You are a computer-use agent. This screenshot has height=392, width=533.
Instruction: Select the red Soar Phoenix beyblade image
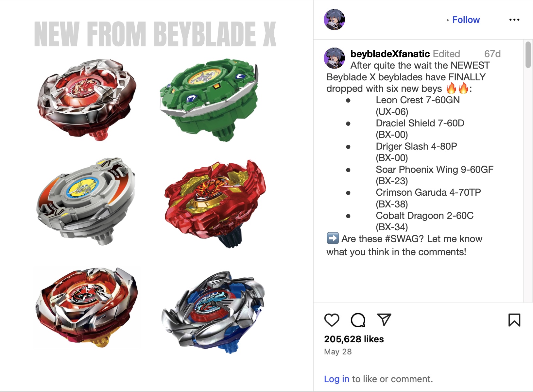(215, 204)
